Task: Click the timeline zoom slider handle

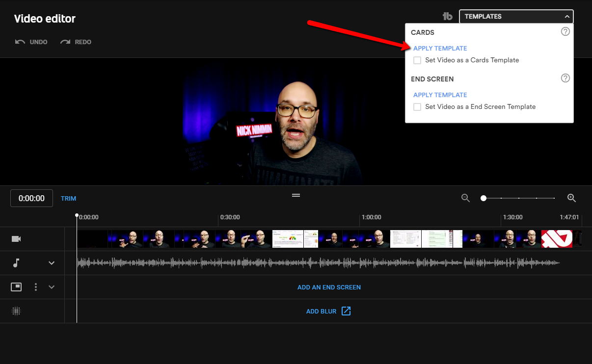Action: coord(484,198)
